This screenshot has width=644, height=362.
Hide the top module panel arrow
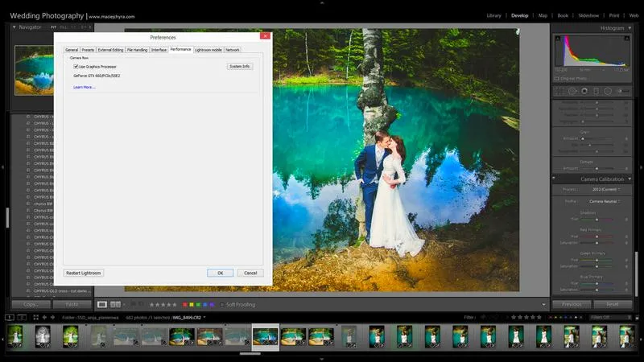322,2
